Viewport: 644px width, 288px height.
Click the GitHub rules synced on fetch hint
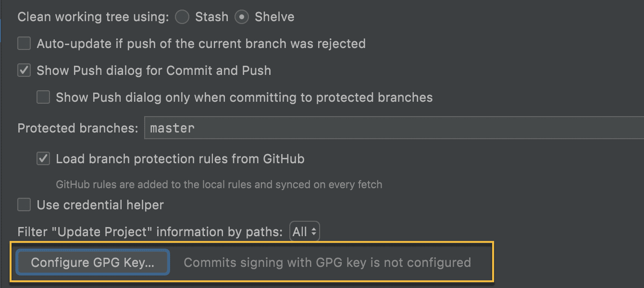pos(219,184)
